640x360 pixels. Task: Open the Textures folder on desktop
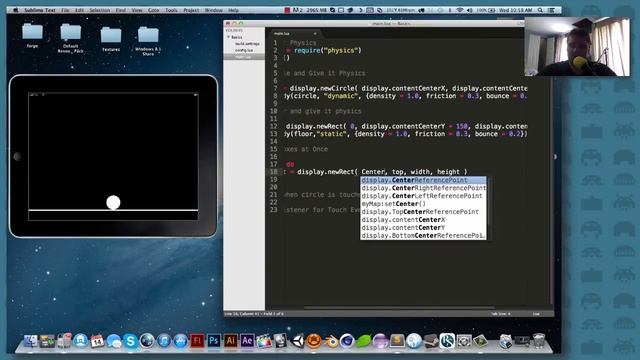point(111,39)
